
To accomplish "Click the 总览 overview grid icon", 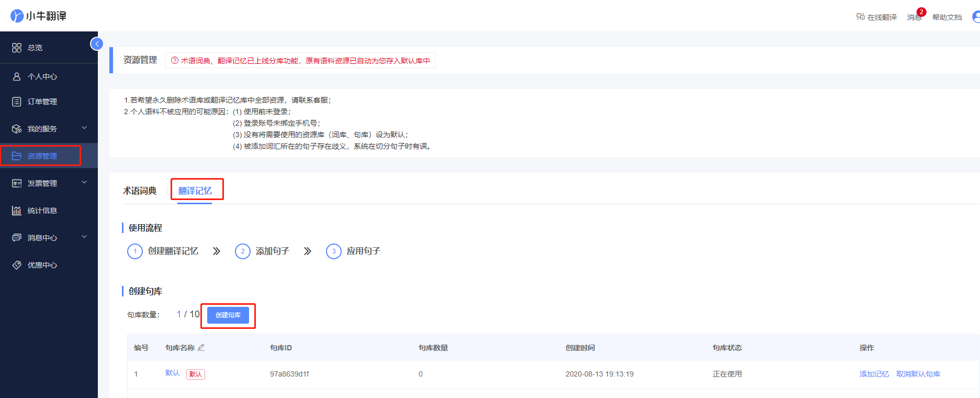I will click(17, 48).
